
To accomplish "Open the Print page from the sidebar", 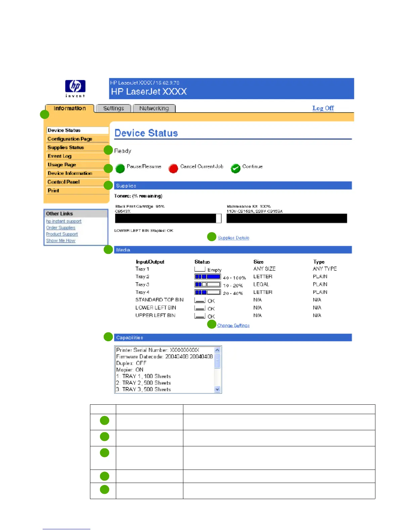I will pyautogui.click(x=77, y=190).
